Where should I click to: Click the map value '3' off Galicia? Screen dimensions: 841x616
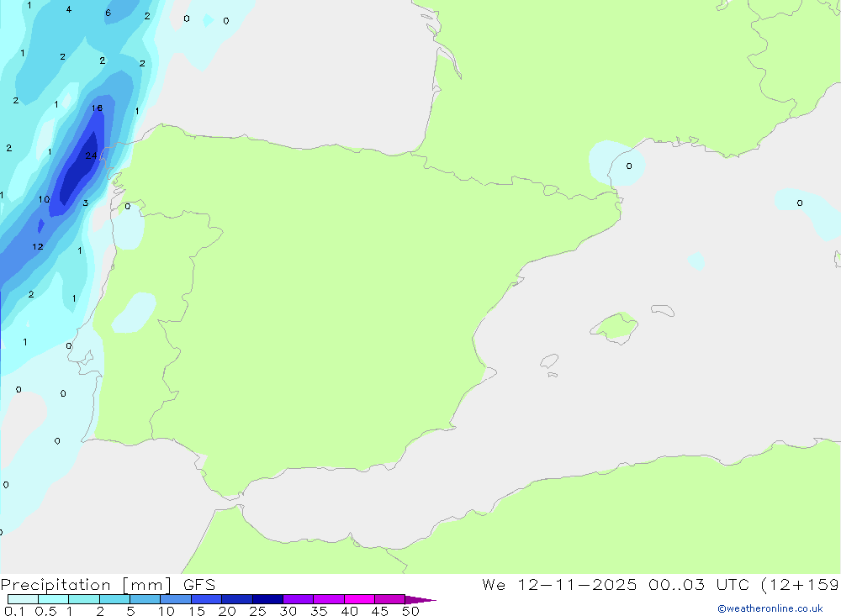86,203
